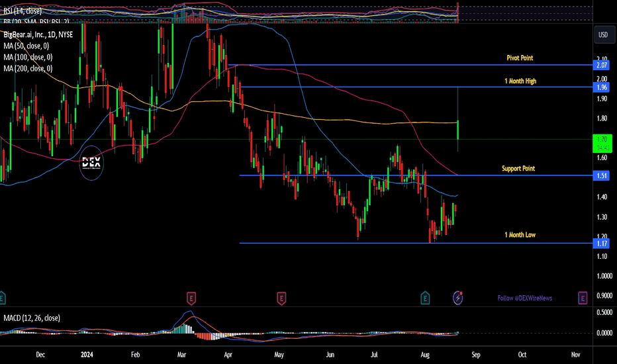Select the MA (200, close, 0) indicator legend

(x=28, y=68)
